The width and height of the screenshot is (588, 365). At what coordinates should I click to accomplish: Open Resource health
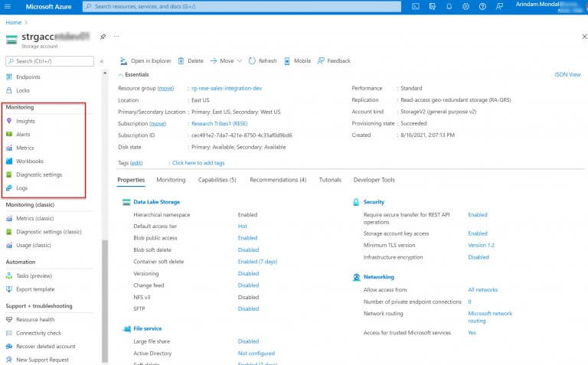35,320
